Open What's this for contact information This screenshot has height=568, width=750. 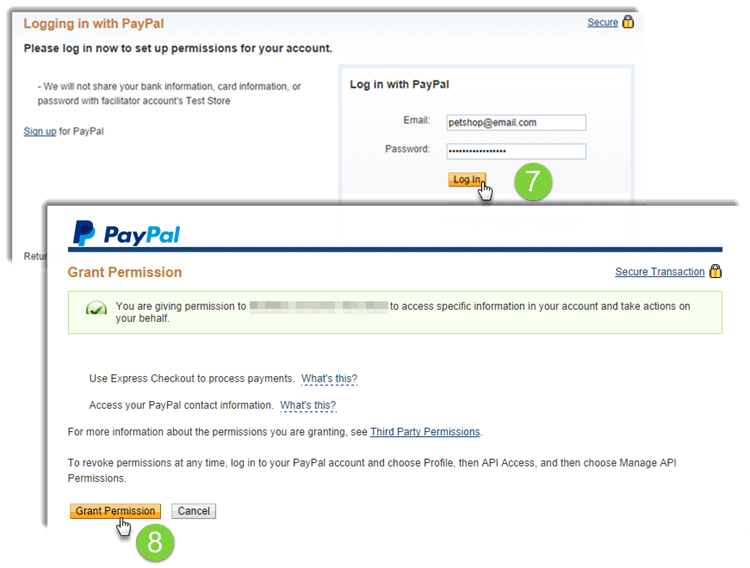click(x=308, y=405)
